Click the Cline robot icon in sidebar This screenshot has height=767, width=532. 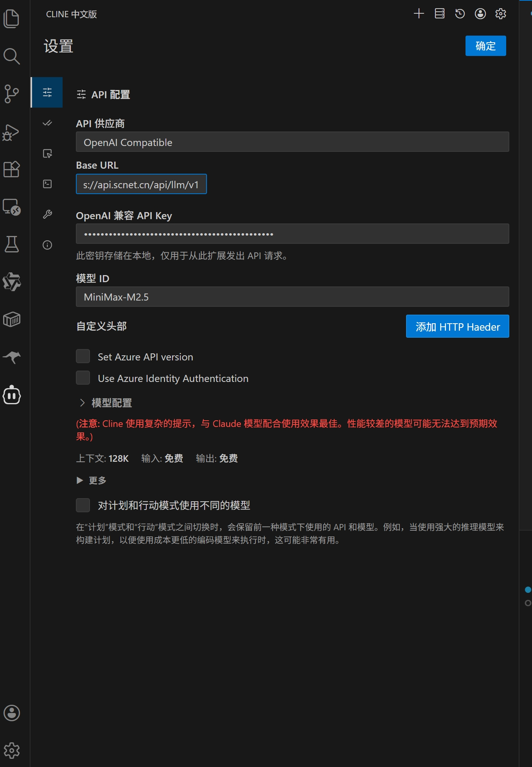12,395
